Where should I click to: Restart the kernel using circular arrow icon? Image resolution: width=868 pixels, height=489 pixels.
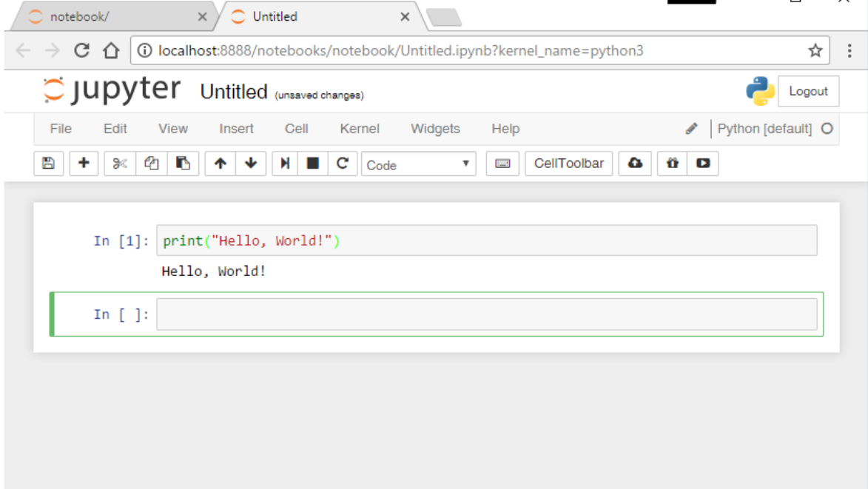pos(342,164)
